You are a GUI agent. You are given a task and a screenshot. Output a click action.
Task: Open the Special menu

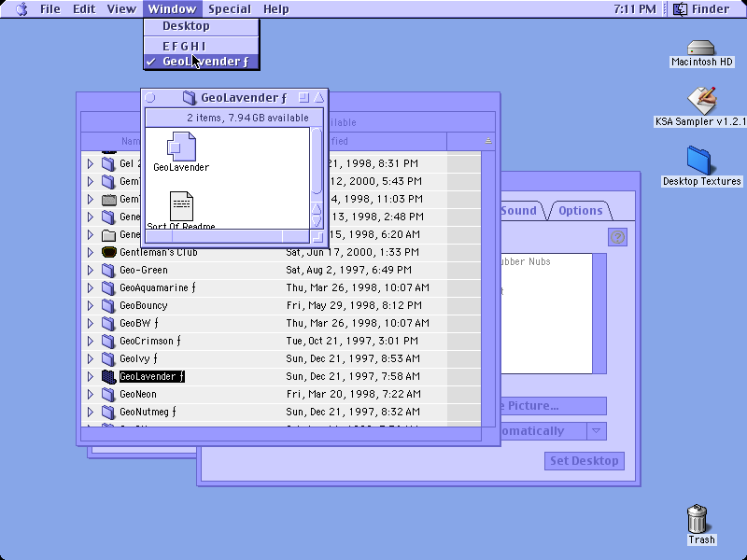pyautogui.click(x=230, y=9)
